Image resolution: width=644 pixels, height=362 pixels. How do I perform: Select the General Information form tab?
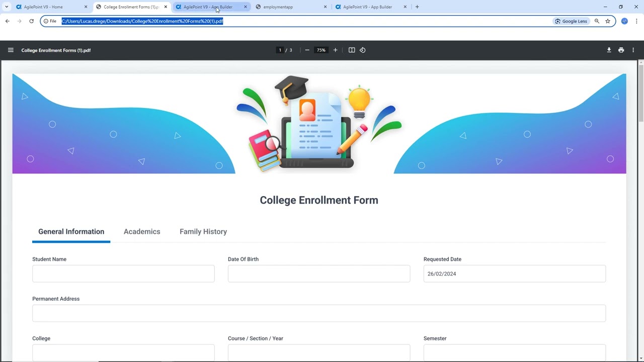click(71, 232)
